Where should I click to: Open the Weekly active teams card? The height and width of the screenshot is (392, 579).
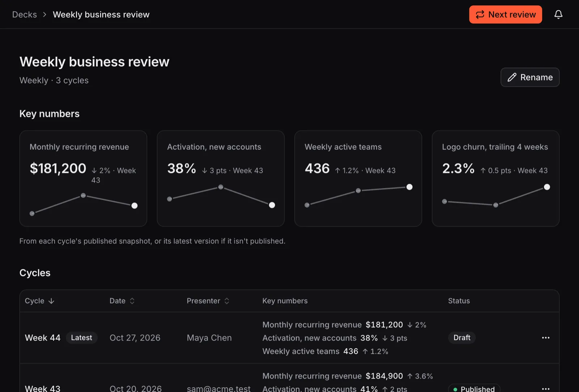point(358,178)
